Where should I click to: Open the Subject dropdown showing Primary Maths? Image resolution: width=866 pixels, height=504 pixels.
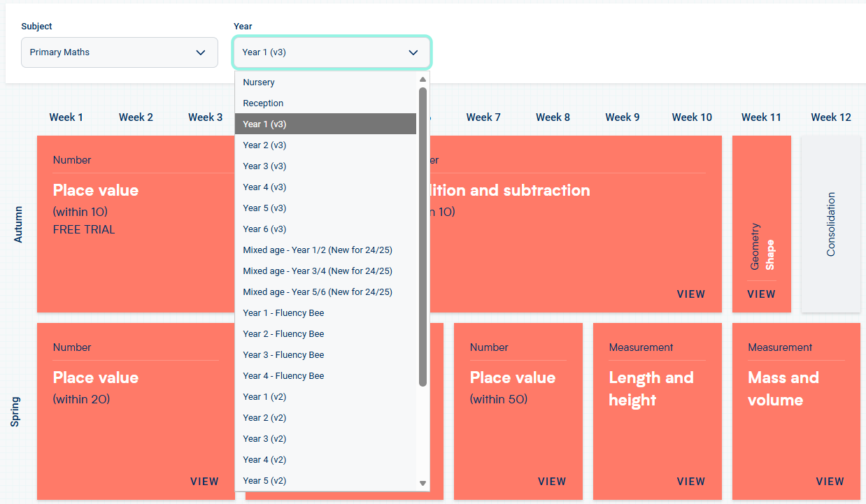(119, 52)
